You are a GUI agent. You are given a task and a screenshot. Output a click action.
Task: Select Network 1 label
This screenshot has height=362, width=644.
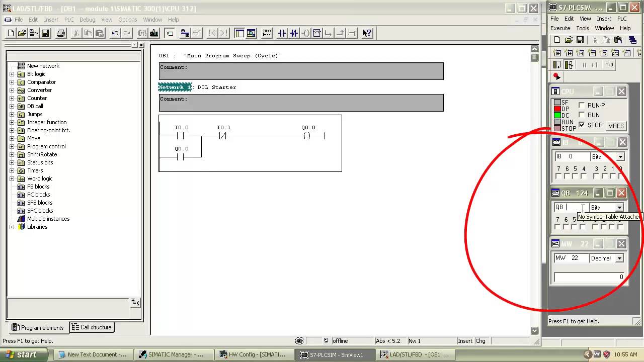pos(175,87)
